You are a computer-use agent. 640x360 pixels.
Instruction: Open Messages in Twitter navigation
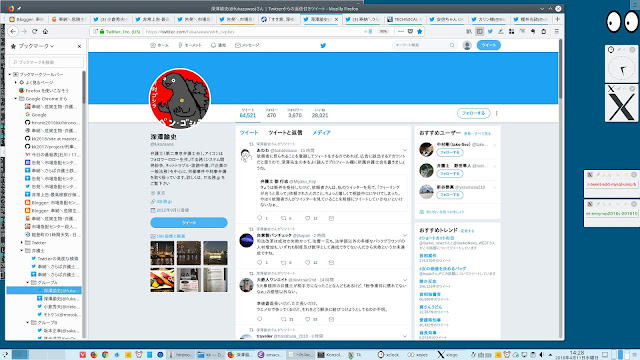[x=247, y=45]
